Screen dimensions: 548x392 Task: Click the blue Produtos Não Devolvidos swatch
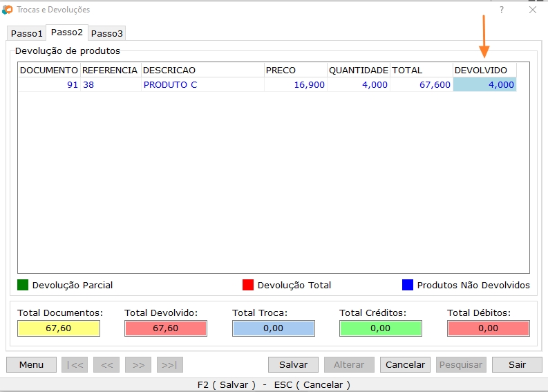(x=408, y=285)
